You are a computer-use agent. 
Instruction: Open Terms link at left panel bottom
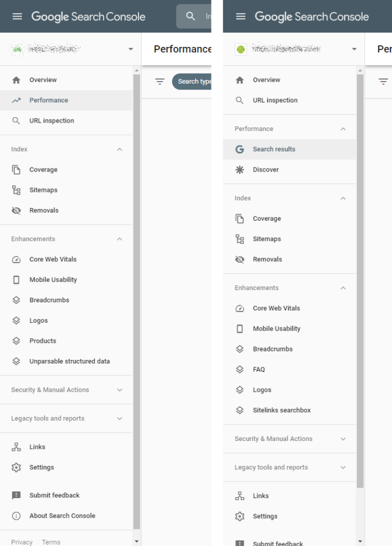click(51, 542)
